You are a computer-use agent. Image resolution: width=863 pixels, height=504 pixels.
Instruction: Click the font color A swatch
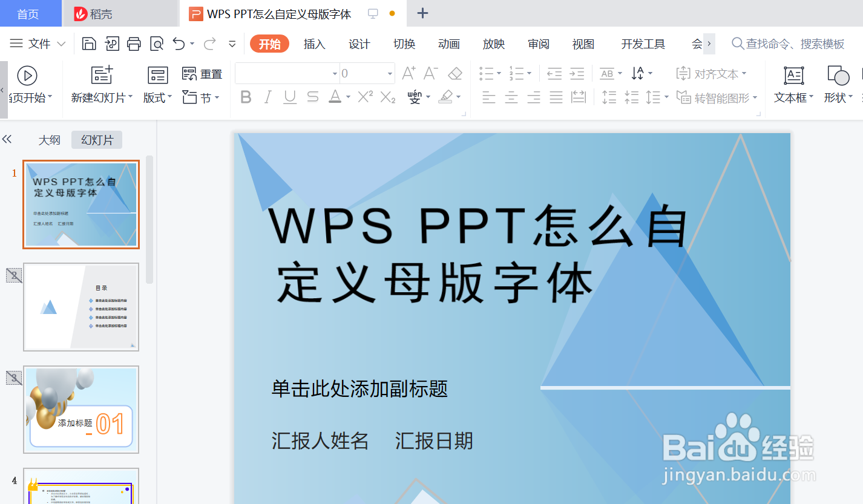(335, 97)
